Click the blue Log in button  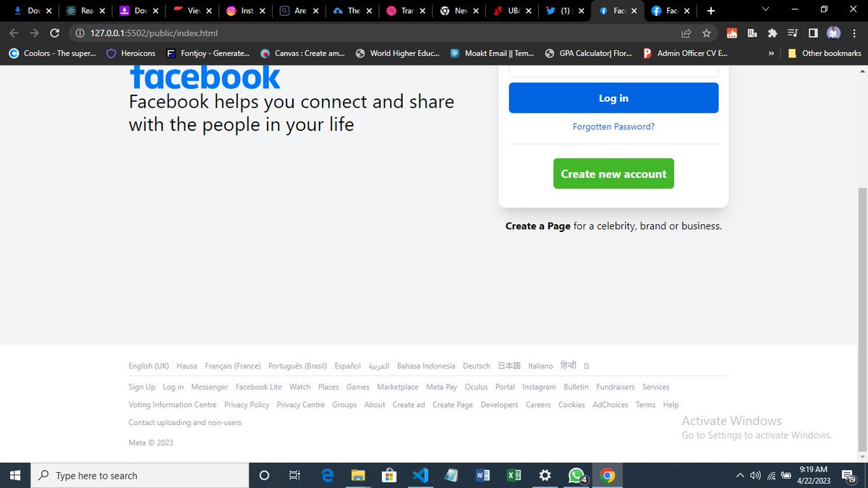click(x=613, y=98)
